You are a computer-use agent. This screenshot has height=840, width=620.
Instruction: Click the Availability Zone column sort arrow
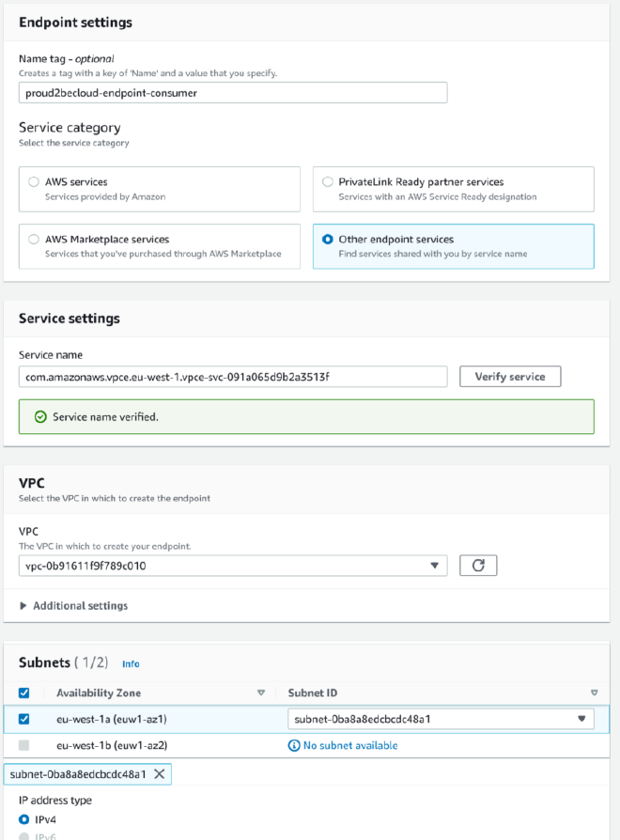[262, 692]
